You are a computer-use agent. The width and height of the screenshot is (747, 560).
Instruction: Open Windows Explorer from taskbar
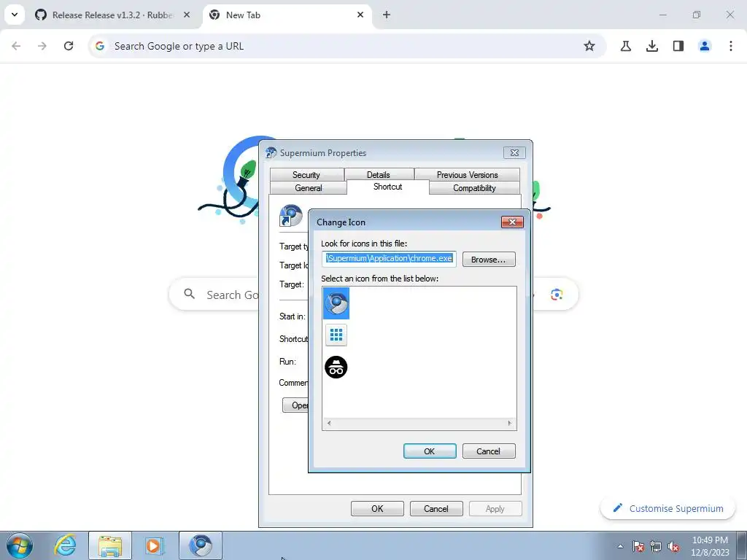[110, 545]
